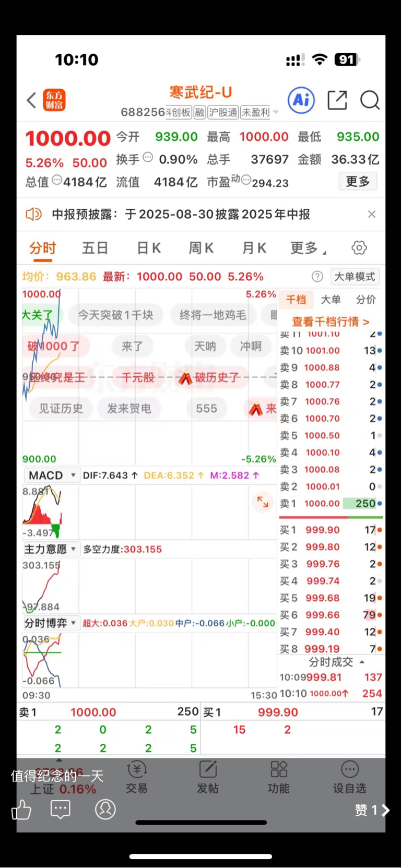Tap the 10:10 1000.00 trade record
Viewport: 401px width, 868px height.
(x=331, y=694)
